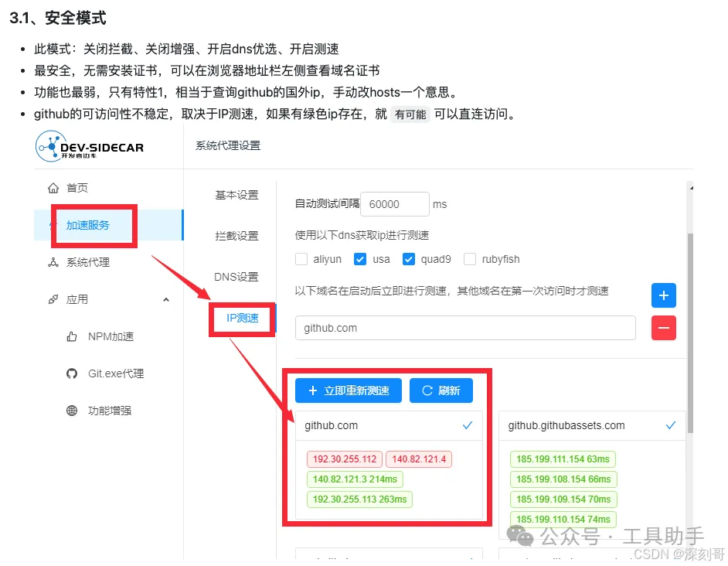Click IP tag 192.30.255.113 263ms

[360, 499]
